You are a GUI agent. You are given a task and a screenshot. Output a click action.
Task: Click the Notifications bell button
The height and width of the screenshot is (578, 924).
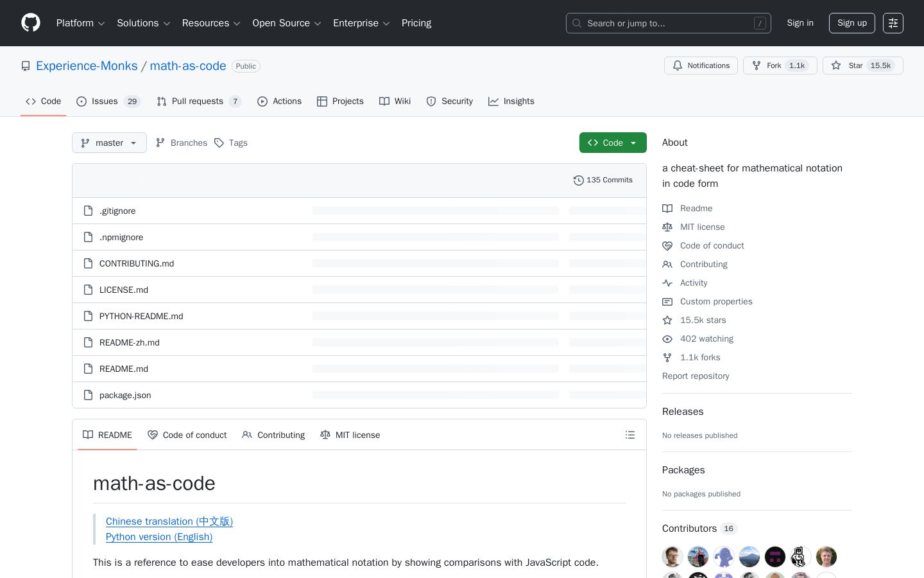[x=701, y=66]
